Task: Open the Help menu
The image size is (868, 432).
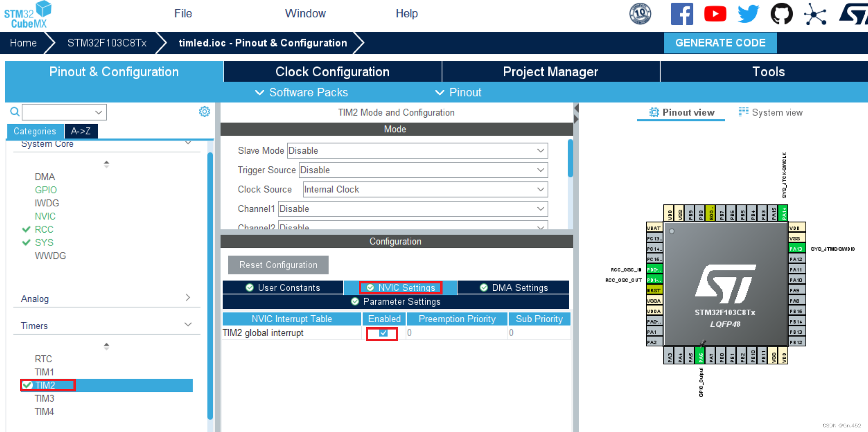Action: (x=407, y=13)
